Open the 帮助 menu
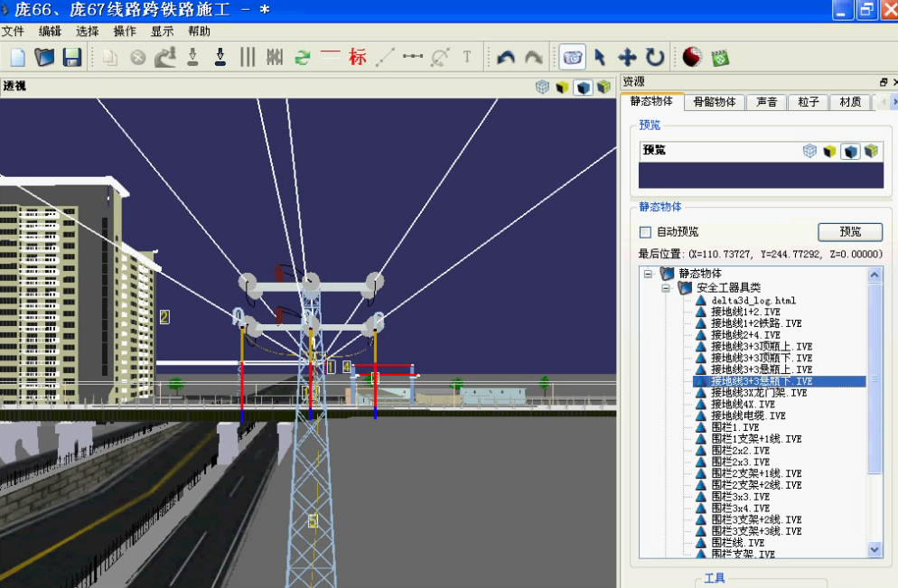The width and height of the screenshot is (898, 588). (x=200, y=31)
